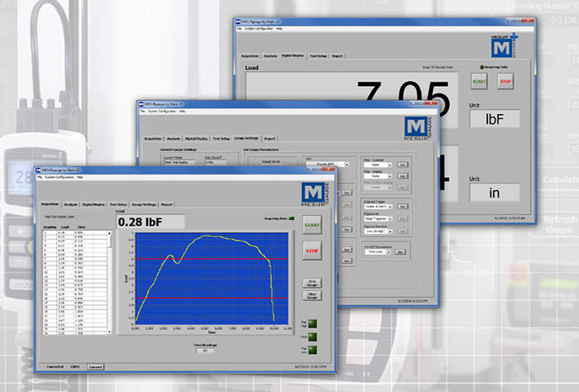This screenshot has width=579, height=392.
Task: Open System Configuration menu in front window
Action: point(60,177)
